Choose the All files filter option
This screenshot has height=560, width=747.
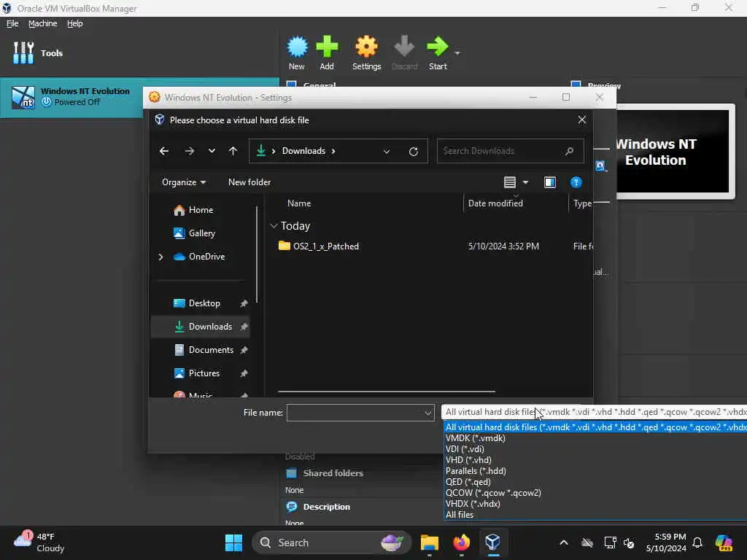point(460,515)
